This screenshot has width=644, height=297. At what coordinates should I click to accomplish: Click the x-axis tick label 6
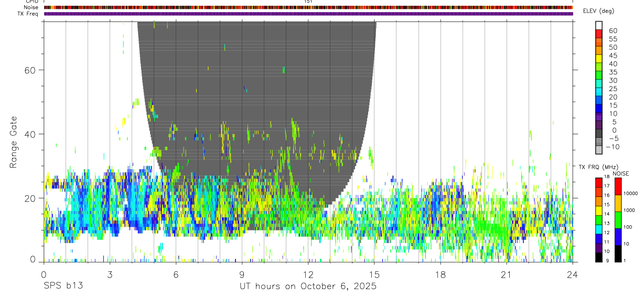click(176, 274)
